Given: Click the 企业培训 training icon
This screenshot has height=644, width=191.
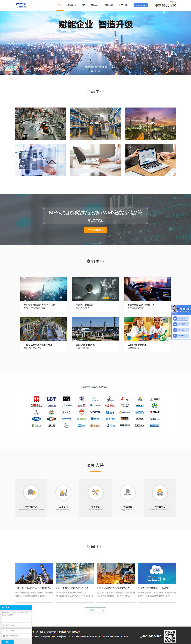Looking at the screenshot, I should [63, 492].
